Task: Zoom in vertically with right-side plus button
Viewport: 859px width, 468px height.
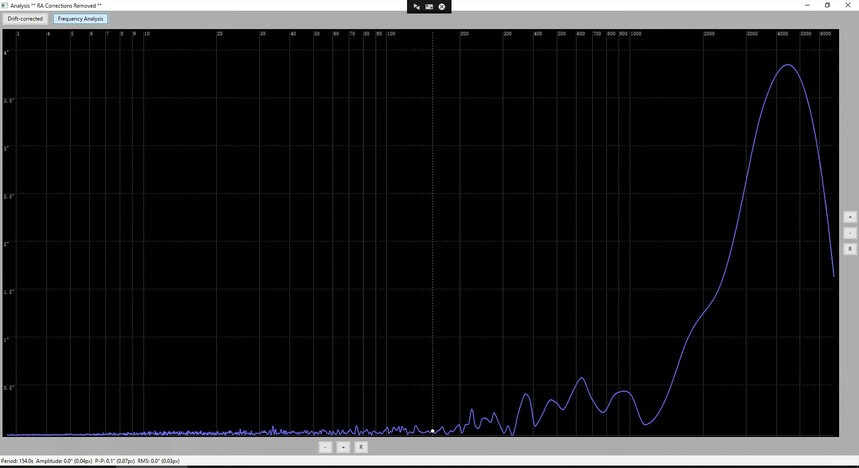Action: 850,217
